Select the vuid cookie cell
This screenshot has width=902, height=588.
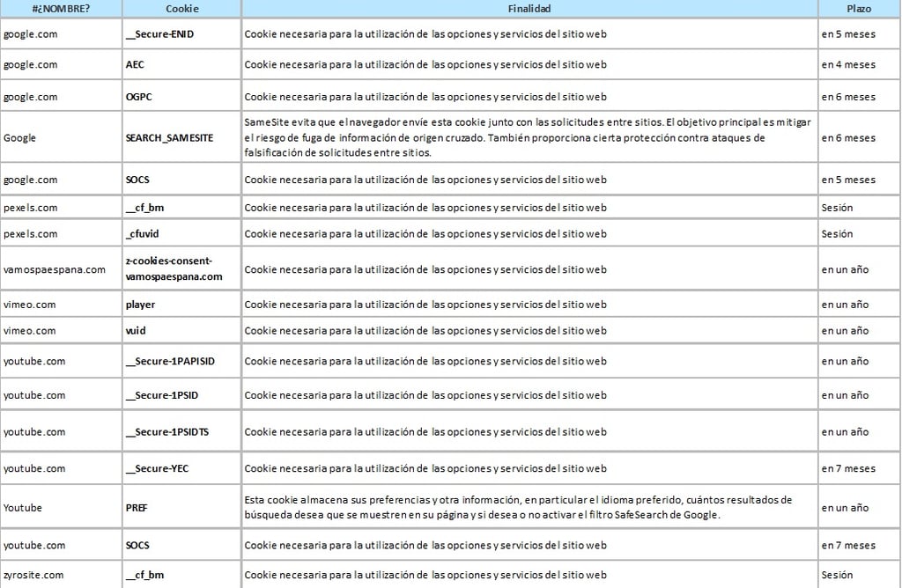click(181, 330)
